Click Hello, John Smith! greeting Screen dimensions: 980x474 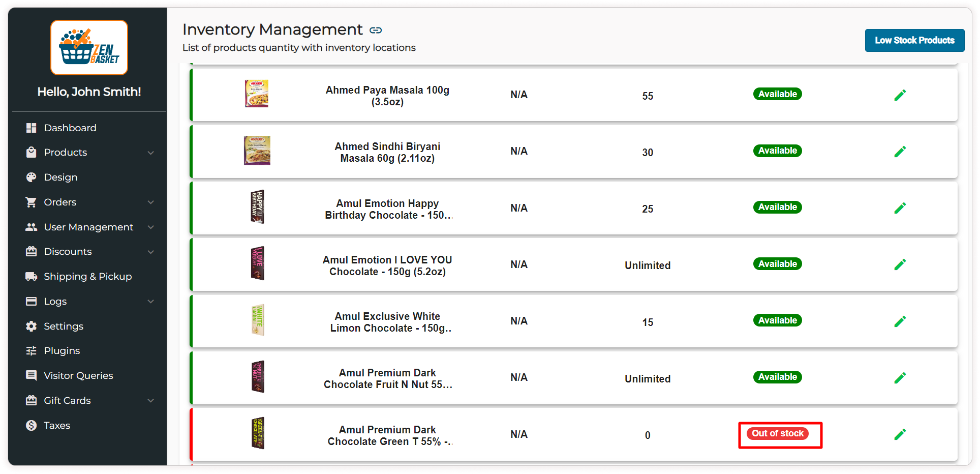89,92
